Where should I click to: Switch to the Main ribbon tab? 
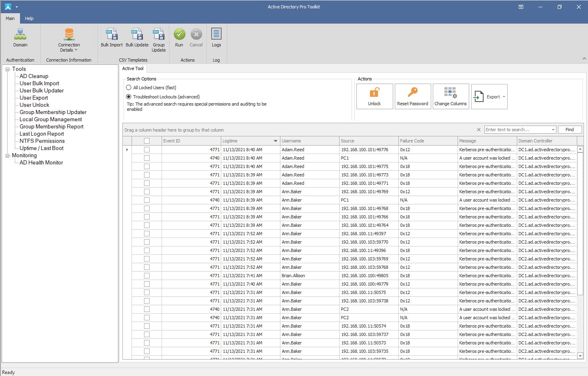10,18
